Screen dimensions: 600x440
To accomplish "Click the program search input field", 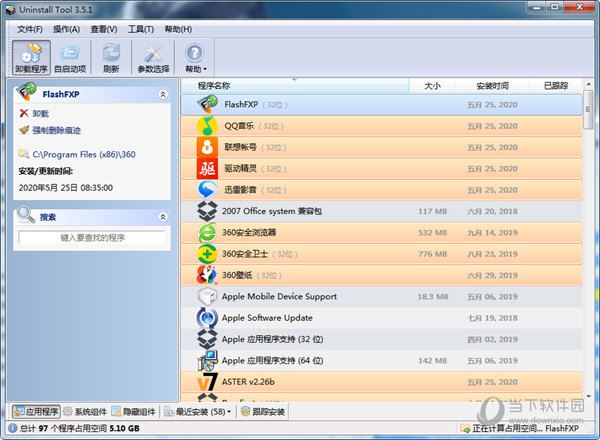I will click(x=92, y=238).
